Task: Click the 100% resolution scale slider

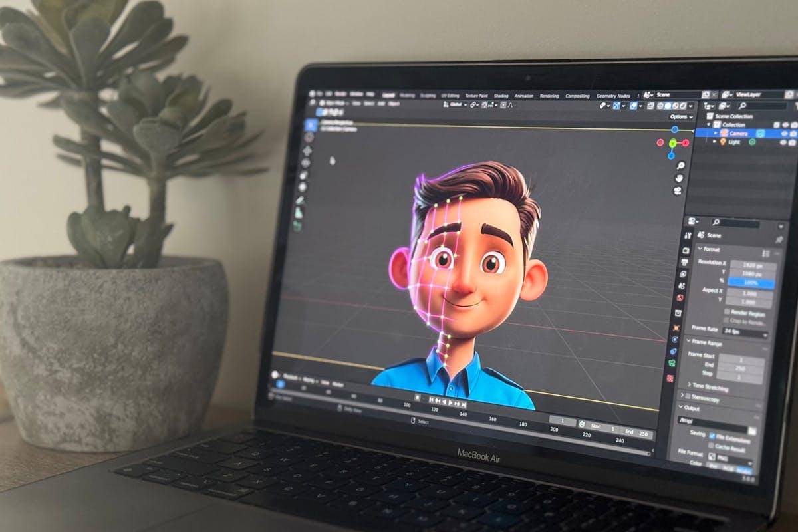Action: (x=751, y=281)
